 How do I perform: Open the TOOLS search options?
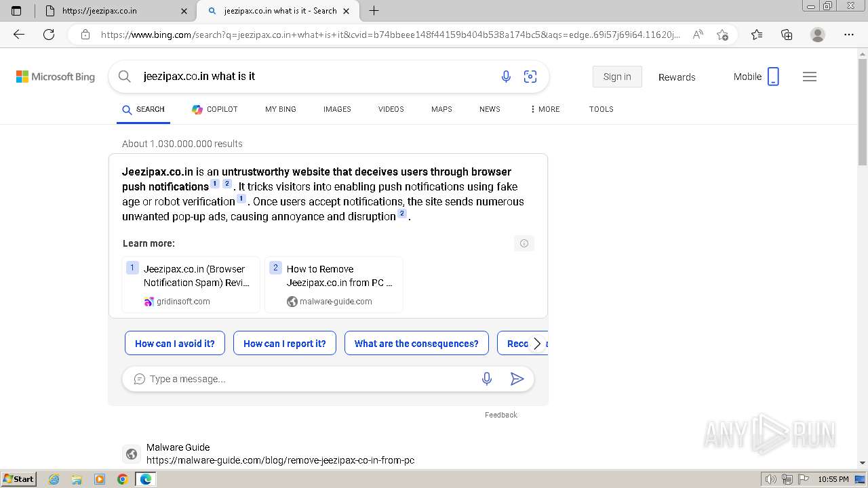(601, 109)
